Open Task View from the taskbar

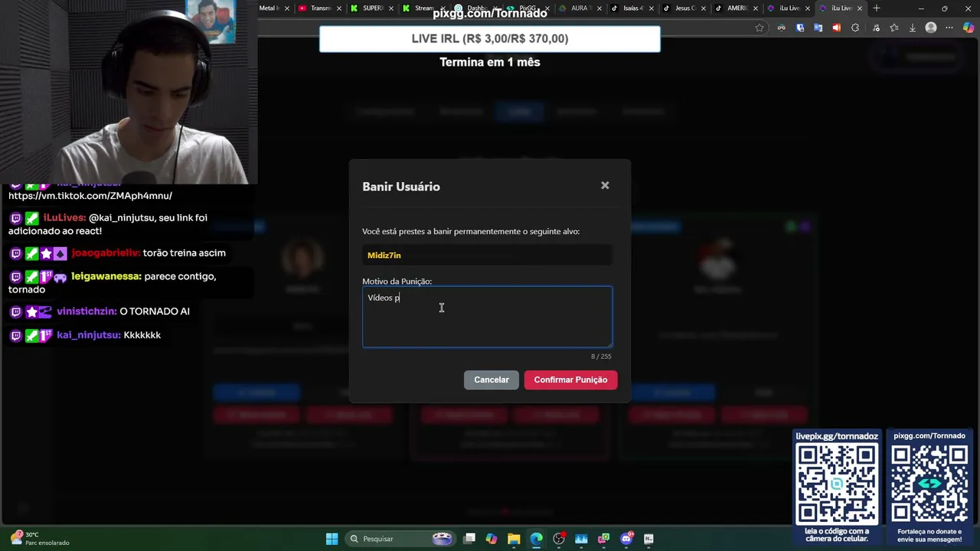click(x=469, y=539)
